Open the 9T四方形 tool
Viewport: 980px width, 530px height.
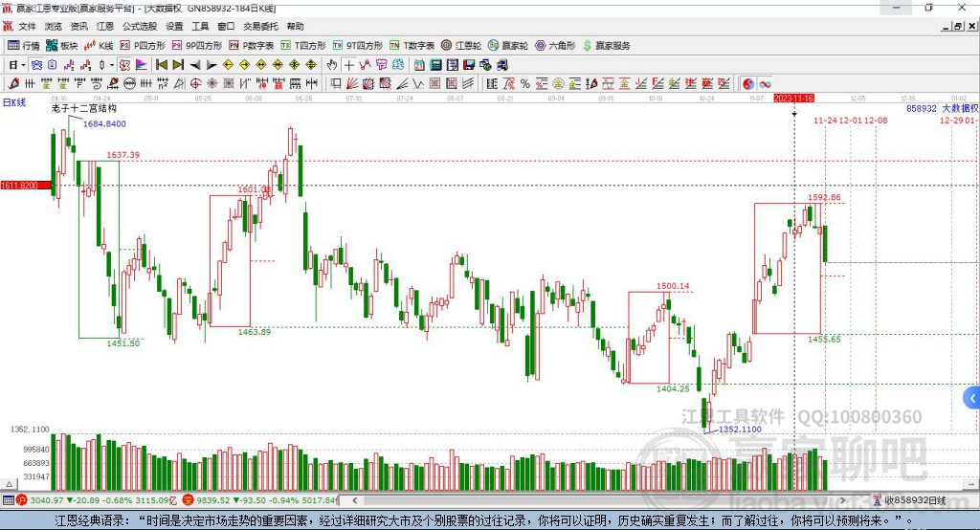click(x=358, y=46)
